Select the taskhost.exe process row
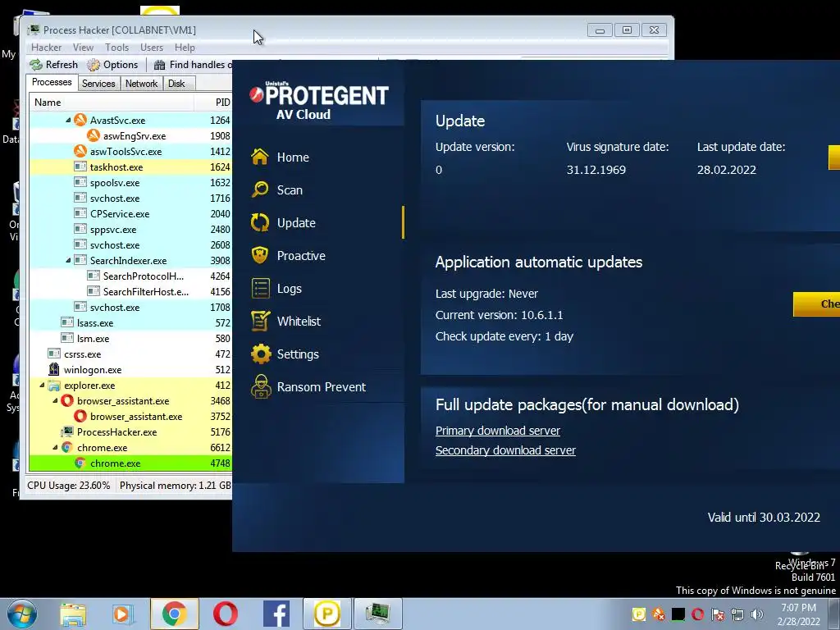Viewport: 840px width, 630px height. tap(130, 167)
